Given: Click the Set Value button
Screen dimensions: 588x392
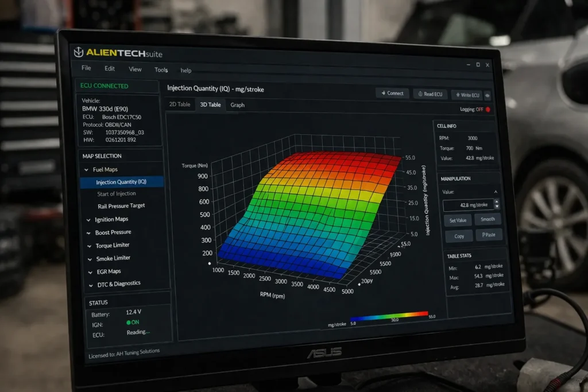Looking at the screenshot, I should [458, 220].
